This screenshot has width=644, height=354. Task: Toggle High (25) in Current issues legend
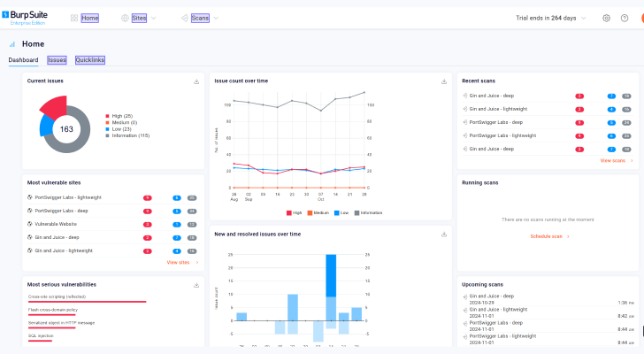(119, 116)
